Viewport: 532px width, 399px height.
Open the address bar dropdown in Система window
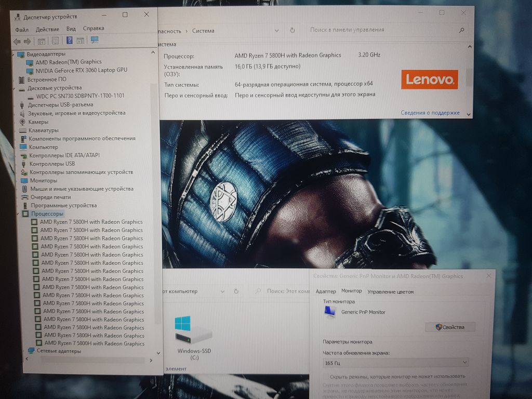(276, 31)
